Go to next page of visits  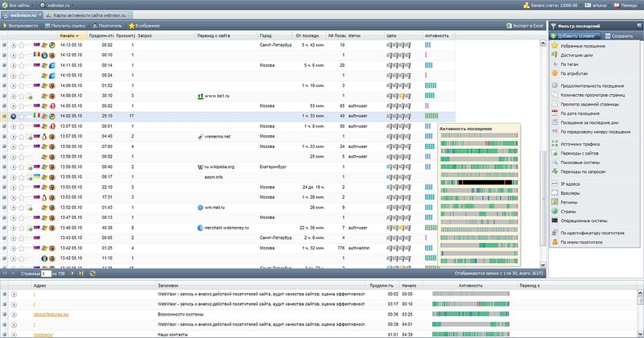73,274
